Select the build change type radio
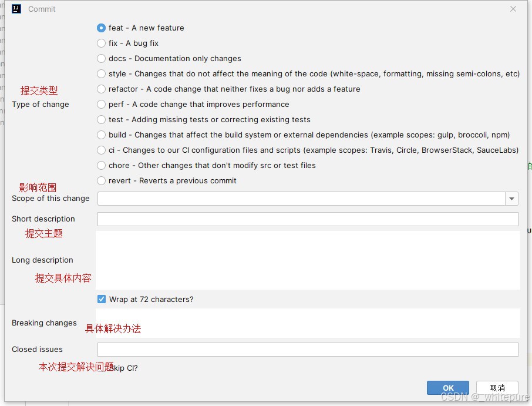Viewport: 532px width, 406px height. [x=101, y=135]
